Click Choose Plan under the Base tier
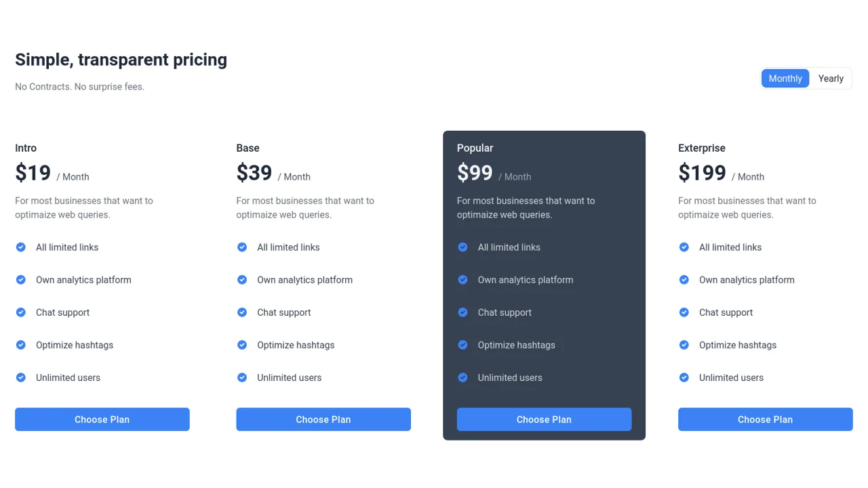868x488 pixels. tap(323, 419)
